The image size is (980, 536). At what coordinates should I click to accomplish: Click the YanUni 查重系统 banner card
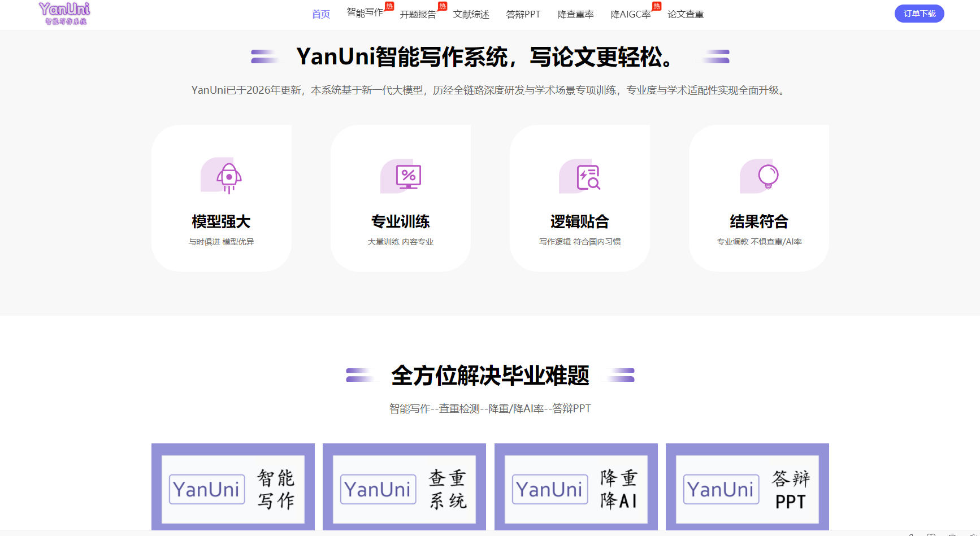[404, 487]
